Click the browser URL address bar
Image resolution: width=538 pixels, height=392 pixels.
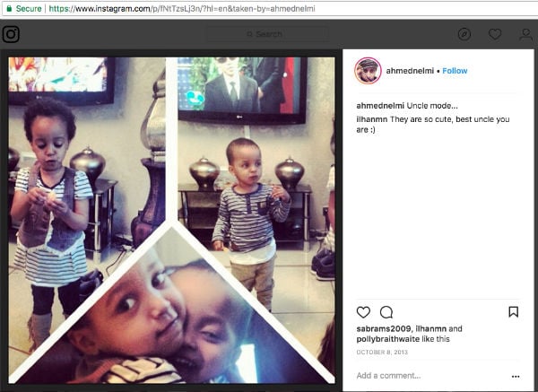tap(269, 9)
